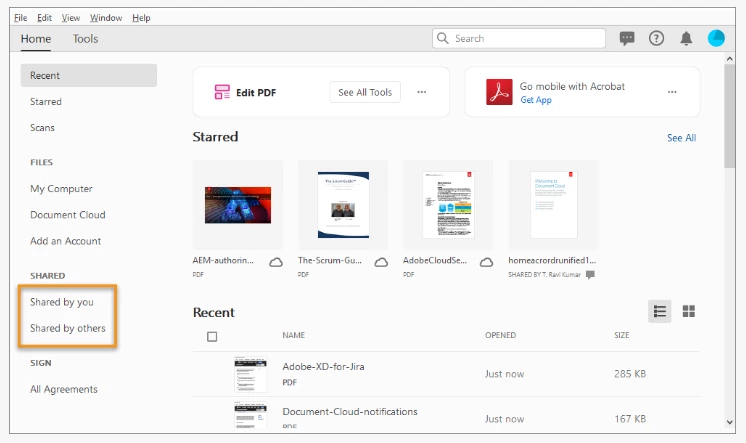Click See All link for Starred
The image size is (746, 443).
pyautogui.click(x=681, y=138)
